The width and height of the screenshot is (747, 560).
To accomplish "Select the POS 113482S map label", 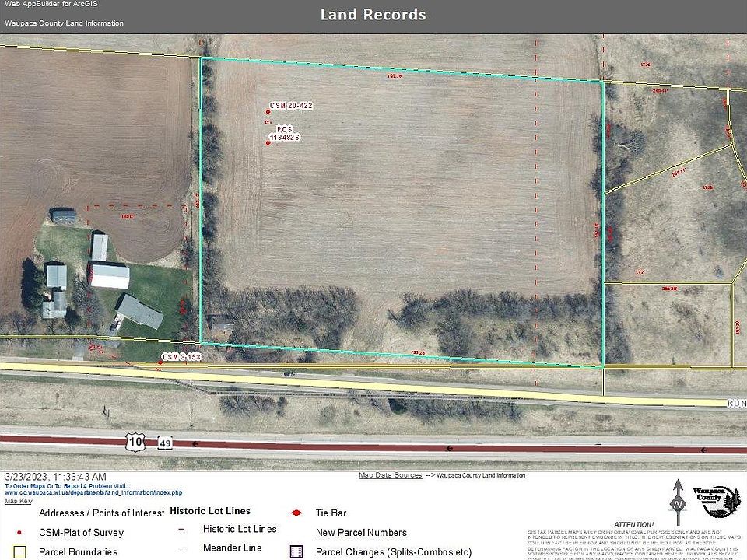I will coord(285,133).
